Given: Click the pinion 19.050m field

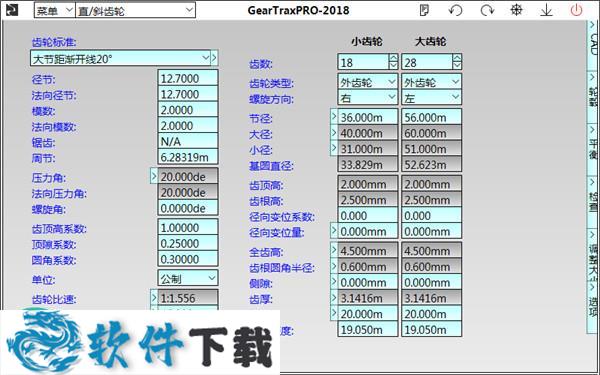Looking at the screenshot, I should 368,329.
